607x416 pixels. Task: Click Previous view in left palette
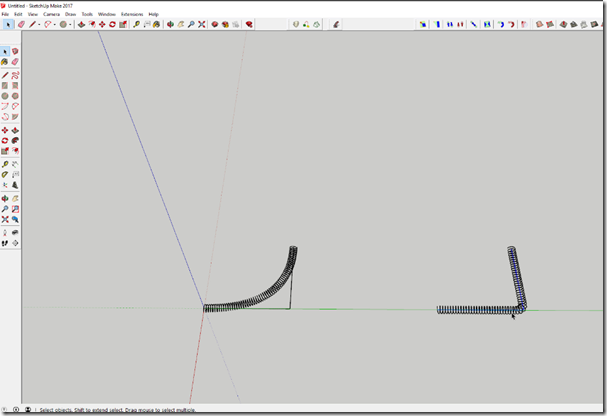pos(15,219)
